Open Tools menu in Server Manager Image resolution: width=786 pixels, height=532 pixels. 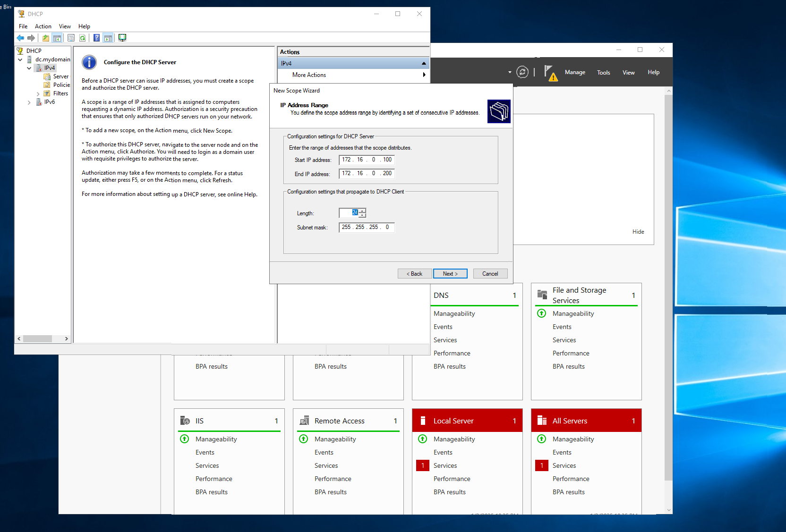coord(603,72)
